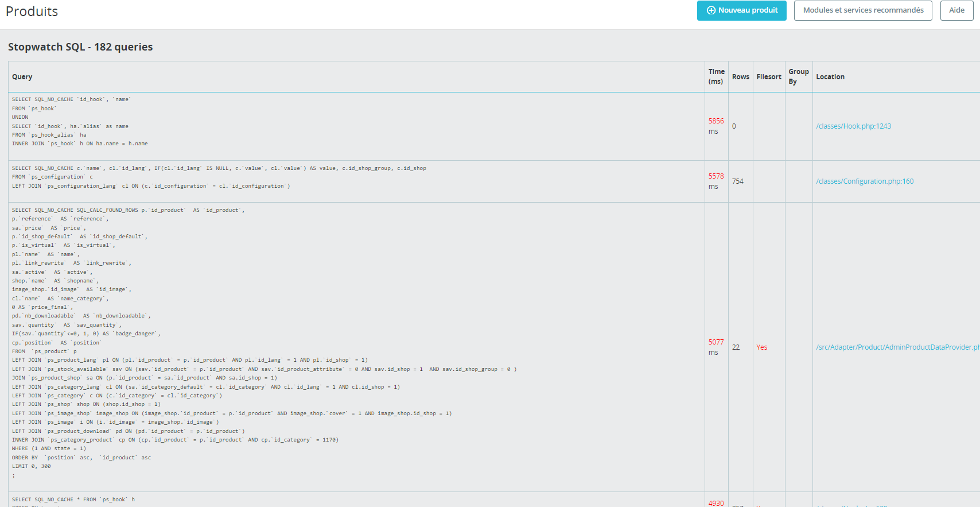The image size is (980, 507).
Task: Click the INNER JOIN ps_category_product line
Action: [x=175, y=440]
